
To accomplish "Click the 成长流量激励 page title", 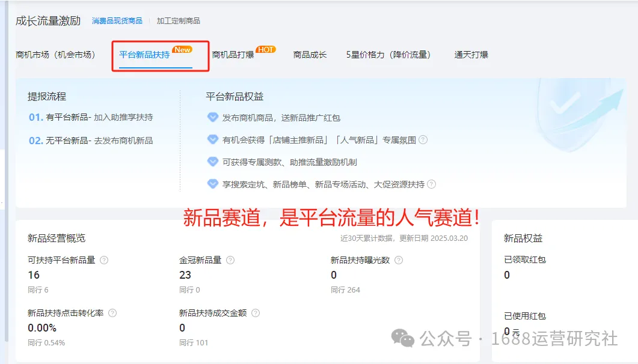I will pos(48,20).
